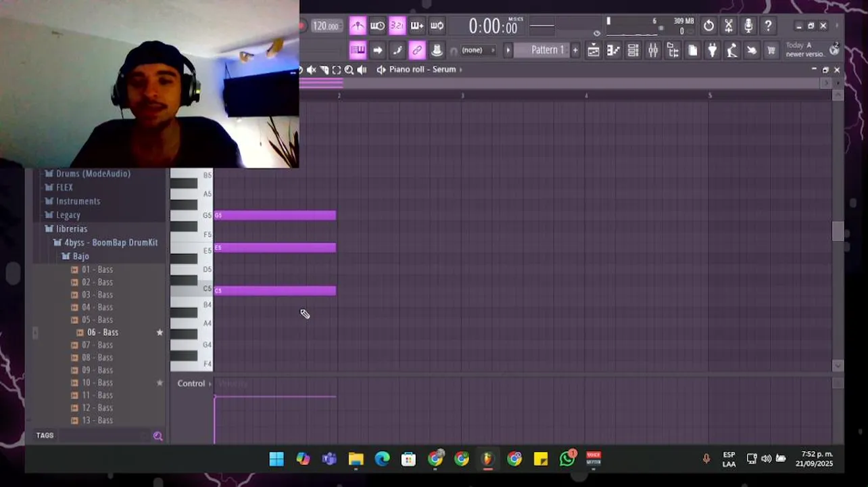
Task: Toggle auto-scrolling arrow button
Action: click(377, 50)
